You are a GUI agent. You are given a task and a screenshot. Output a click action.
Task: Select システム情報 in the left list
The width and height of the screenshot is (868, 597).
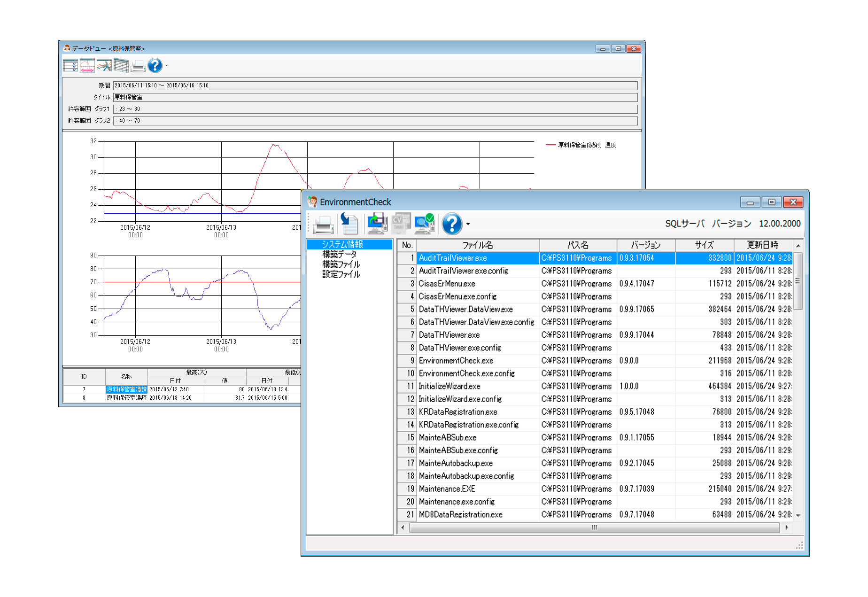pyautogui.click(x=349, y=244)
